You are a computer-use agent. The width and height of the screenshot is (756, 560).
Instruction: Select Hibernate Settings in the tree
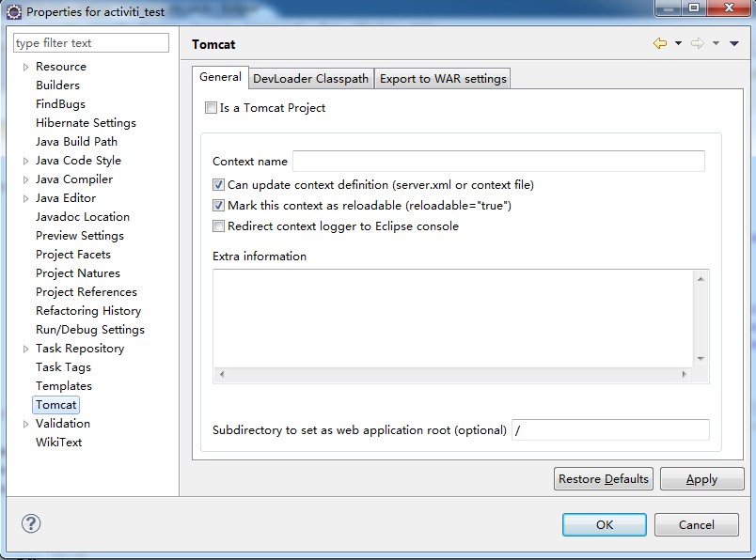click(86, 123)
